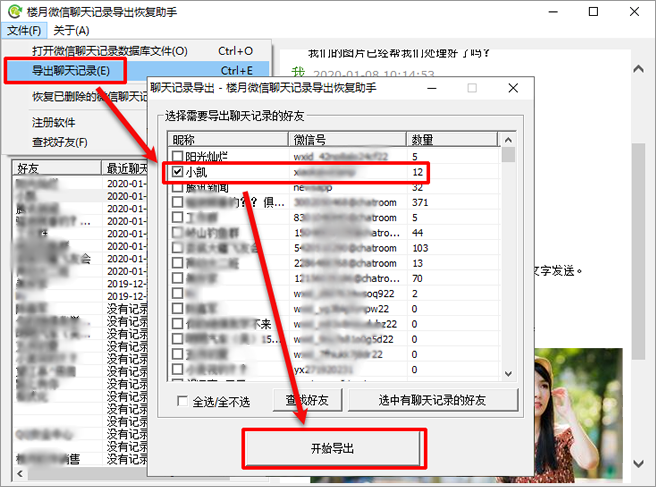This screenshot has height=487, width=656.
Task: Click 选中有聊天记录的好友 button
Action: coord(433,400)
